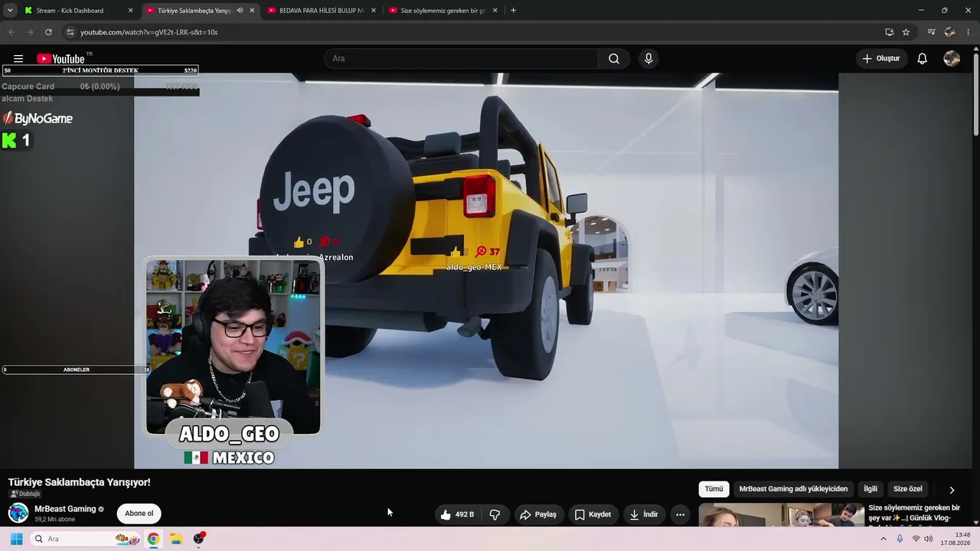Viewport: 980px width, 551px height.
Task: Focus the YouTube Ara search field
Action: coord(462,59)
